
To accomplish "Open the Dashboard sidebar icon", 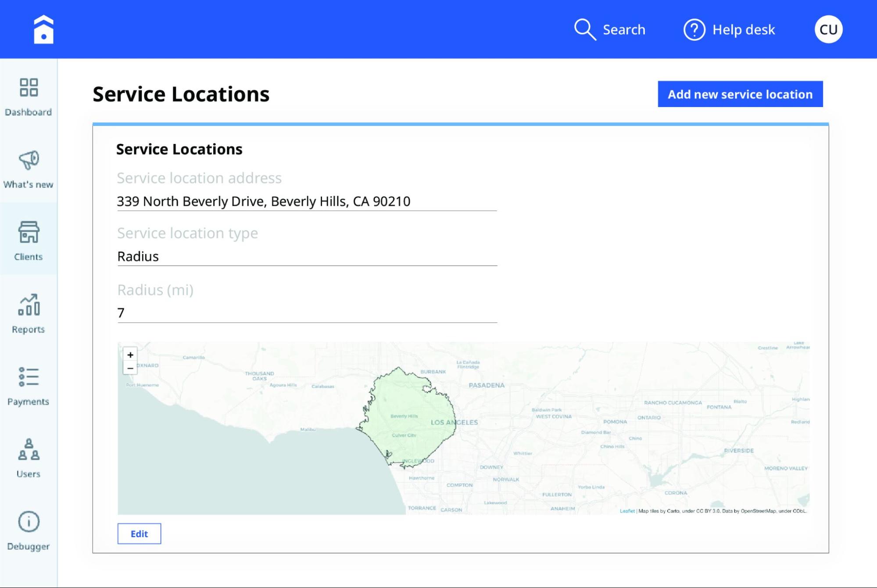I will click(29, 87).
